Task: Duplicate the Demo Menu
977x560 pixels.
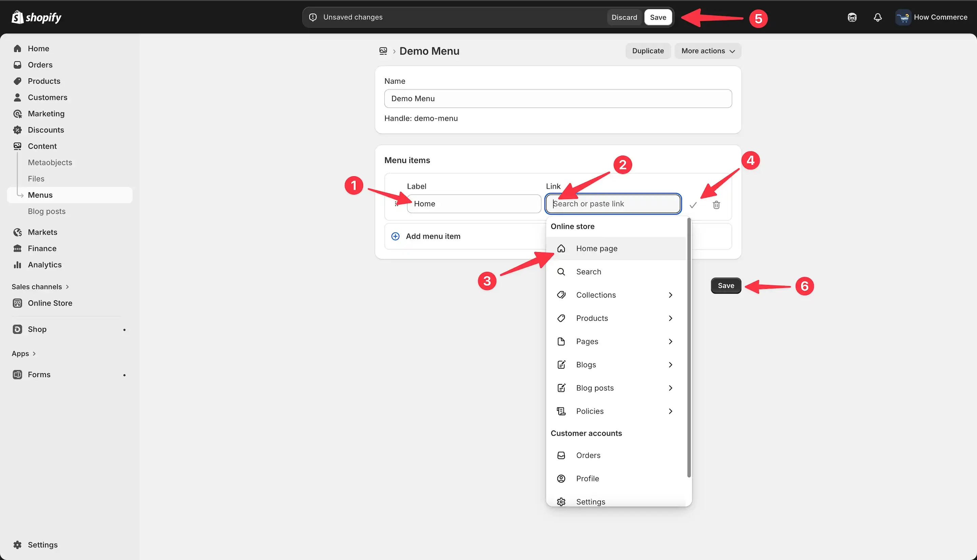Action: 648,51
